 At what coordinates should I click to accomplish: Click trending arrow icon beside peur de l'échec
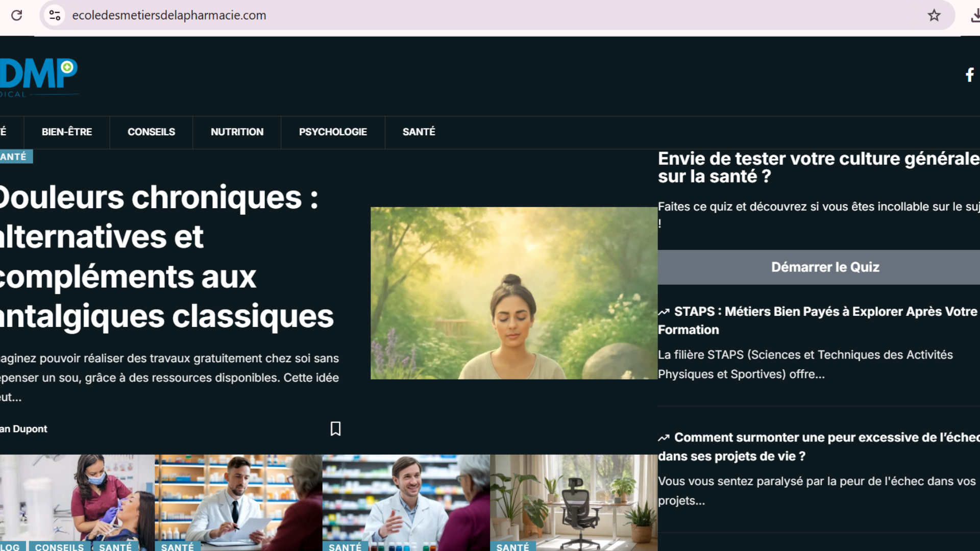[664, 438]
